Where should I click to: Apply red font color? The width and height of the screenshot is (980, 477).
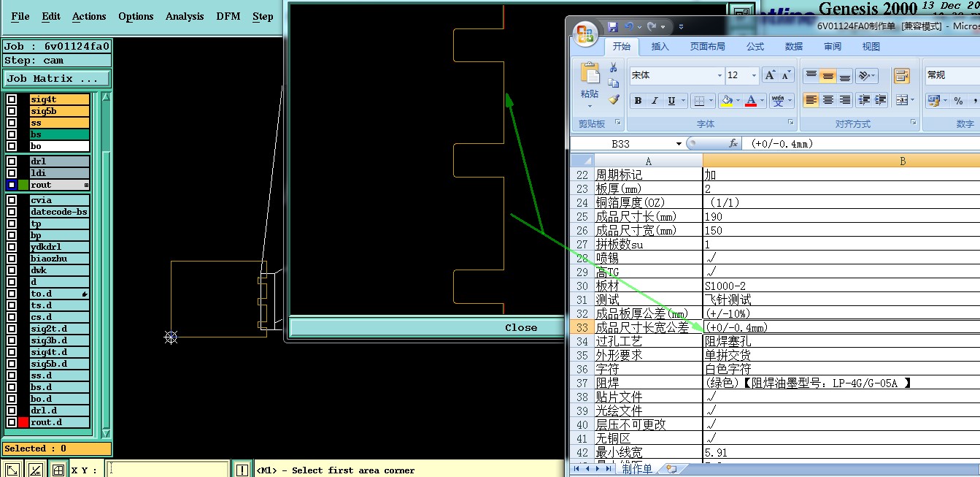point(751,101)
